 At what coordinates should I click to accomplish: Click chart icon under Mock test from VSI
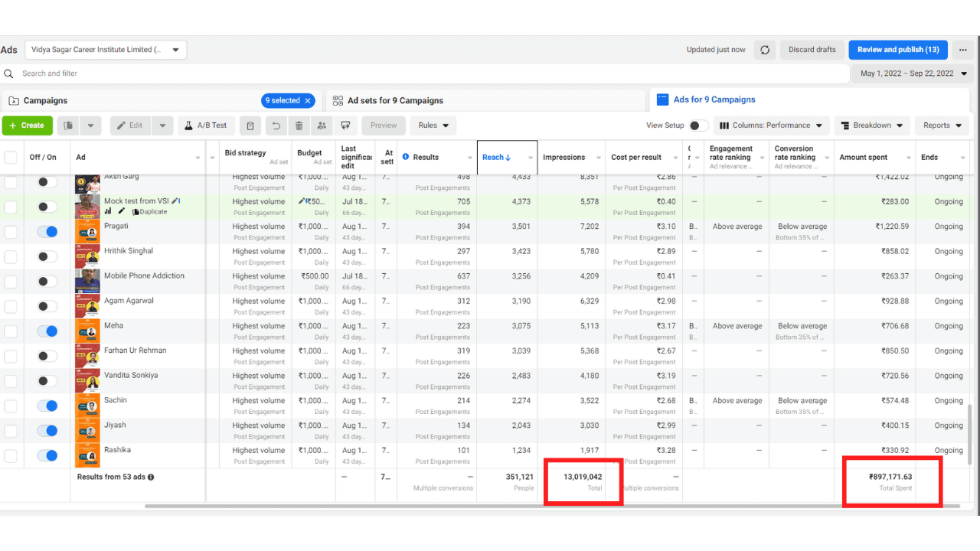click(108, 211)
